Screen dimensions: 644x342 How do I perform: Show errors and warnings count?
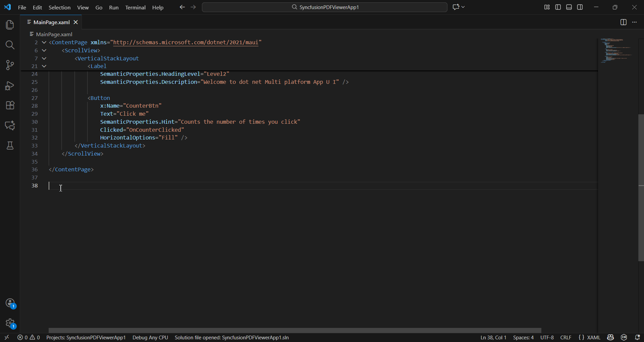click(29, 337)
